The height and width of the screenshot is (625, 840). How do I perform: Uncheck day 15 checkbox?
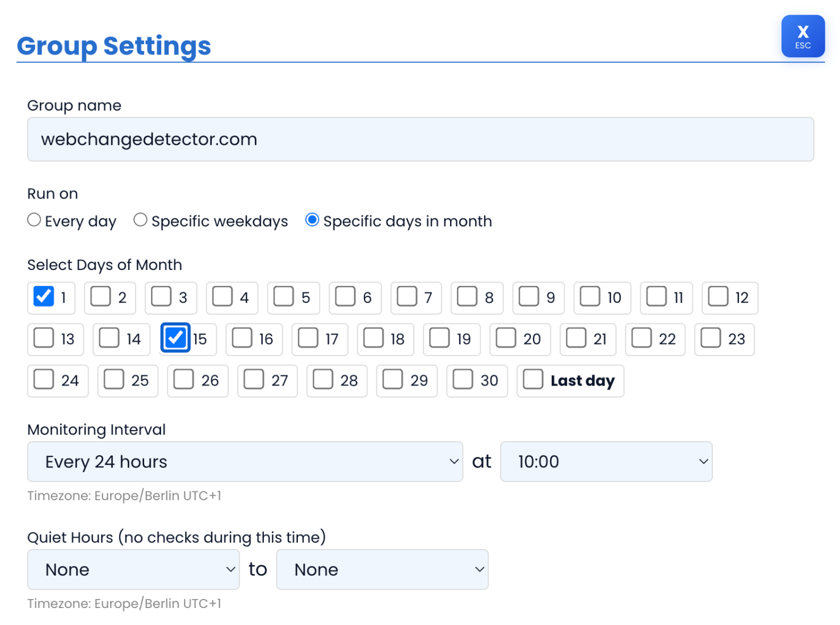(175, 337)
